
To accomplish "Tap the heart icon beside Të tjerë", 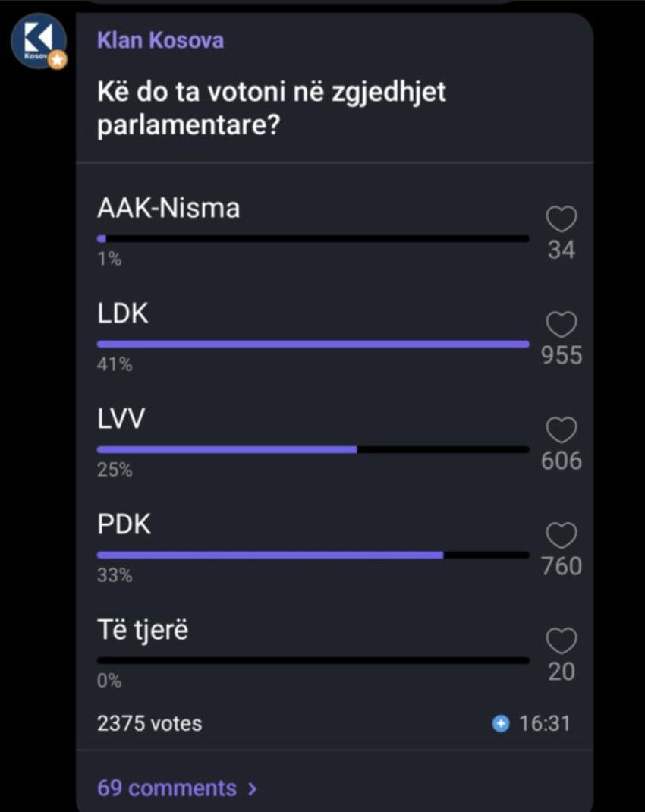I will click(562, 642).
